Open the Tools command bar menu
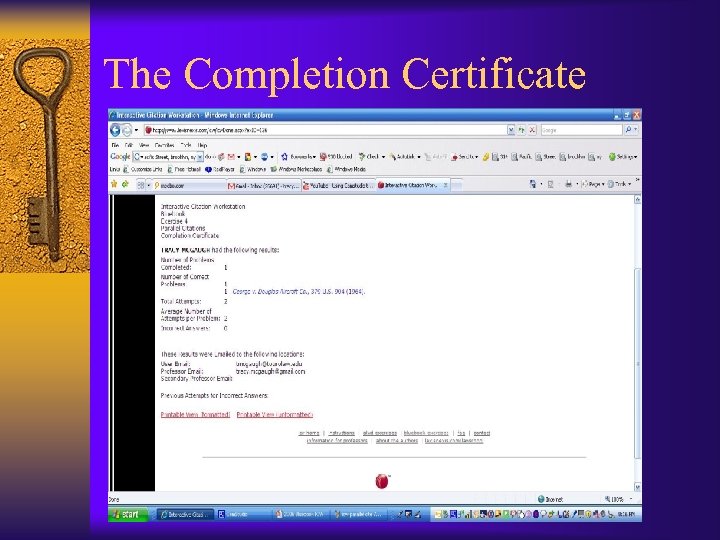The width and height of the screenshot is (720, 540). 619,184
